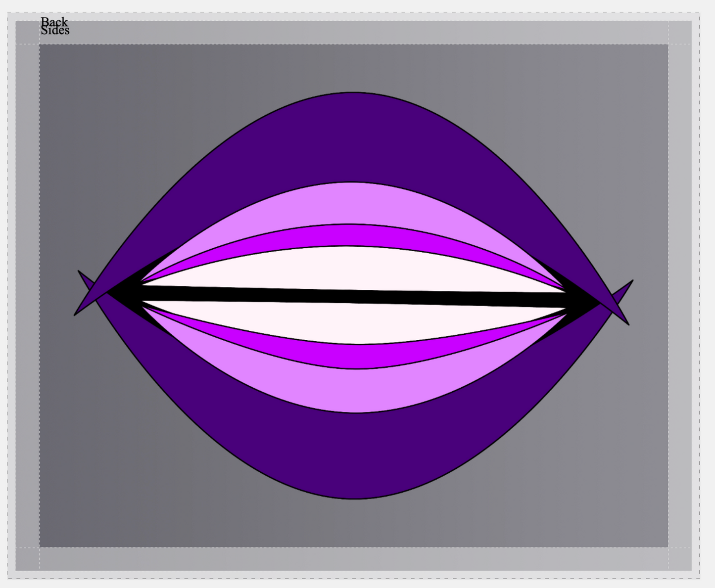This screenshot has width=715, height=588.
Task: Pick the upper light lavender arc shape
Action: [x=350, y=203]
